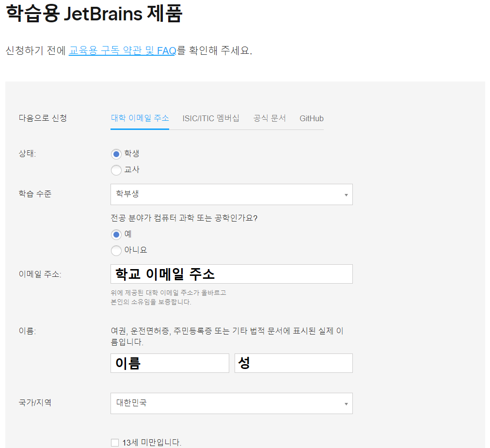Viewport: 490px width, 448px height.
Task: Click the 학습용 JetBrains 제품 heading
Action: tap(95, 14)
